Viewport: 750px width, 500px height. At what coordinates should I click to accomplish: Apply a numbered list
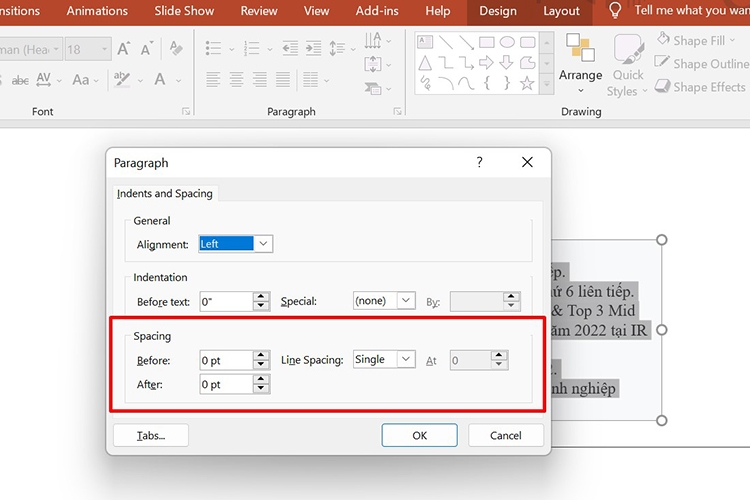(252, 48)
